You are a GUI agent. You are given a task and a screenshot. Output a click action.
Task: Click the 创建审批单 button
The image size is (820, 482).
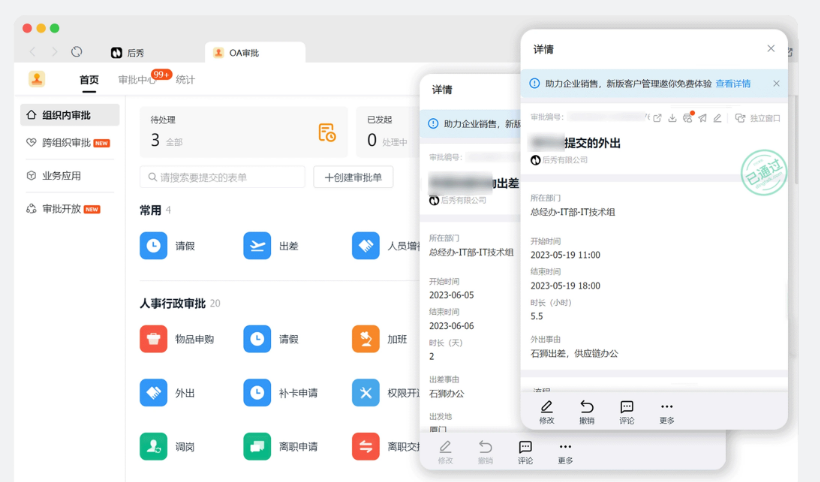click(354, 177)
